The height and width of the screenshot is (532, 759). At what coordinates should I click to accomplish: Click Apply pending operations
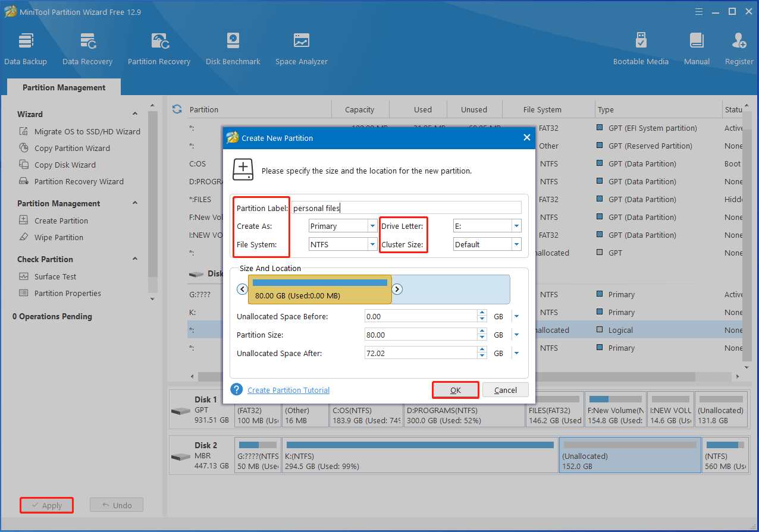coord(46,505)
